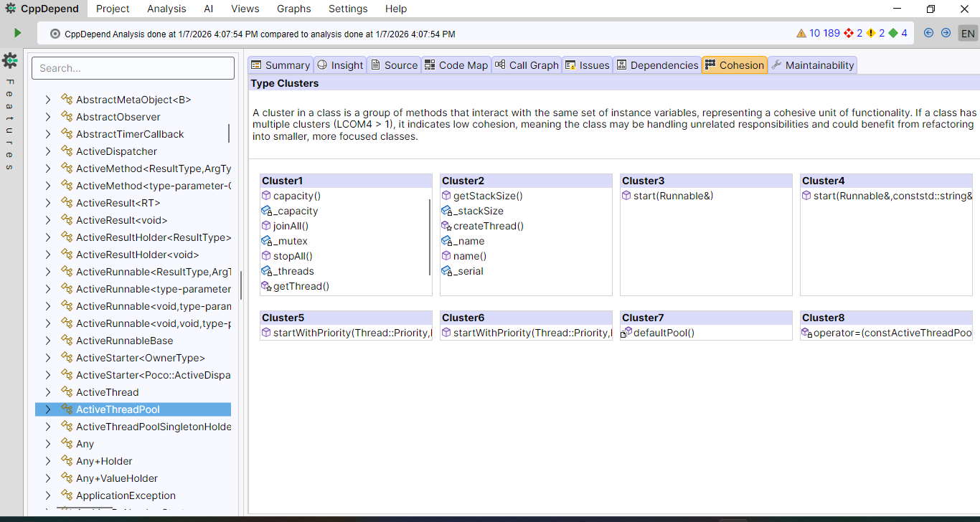Click the orange warning triangle issues count
Screen dimensions: 980x522
coord(801,33)
